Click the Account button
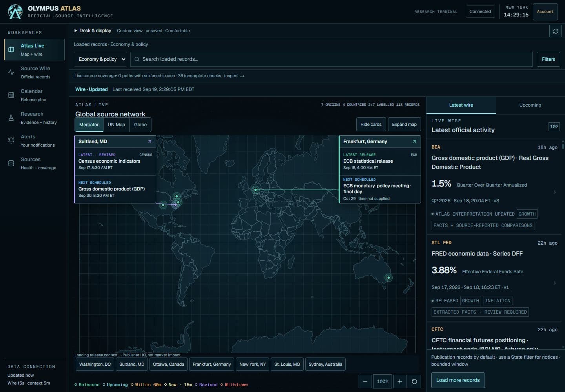 pos(545,12)
